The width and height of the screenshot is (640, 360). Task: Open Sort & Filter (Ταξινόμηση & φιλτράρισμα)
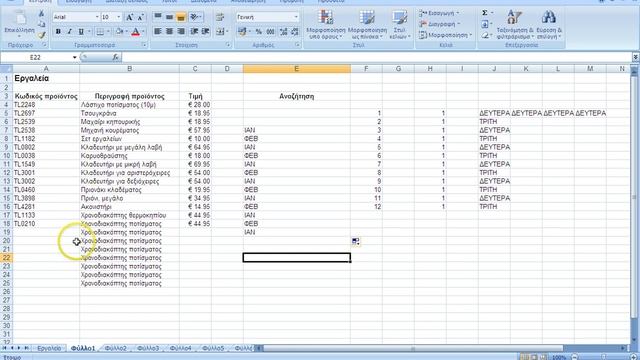pyautogui.click(x=515, y=24)
